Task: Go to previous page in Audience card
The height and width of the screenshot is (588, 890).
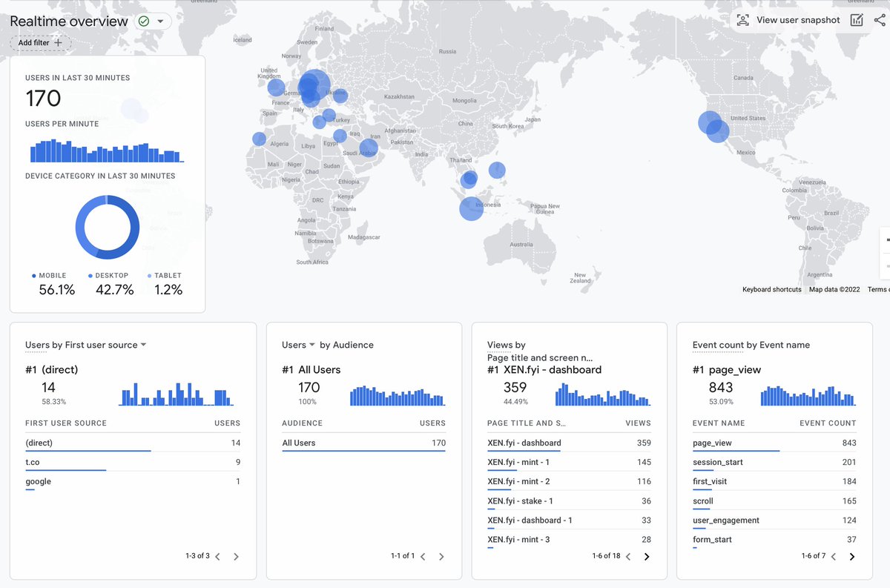Action: tap(423, 556)
